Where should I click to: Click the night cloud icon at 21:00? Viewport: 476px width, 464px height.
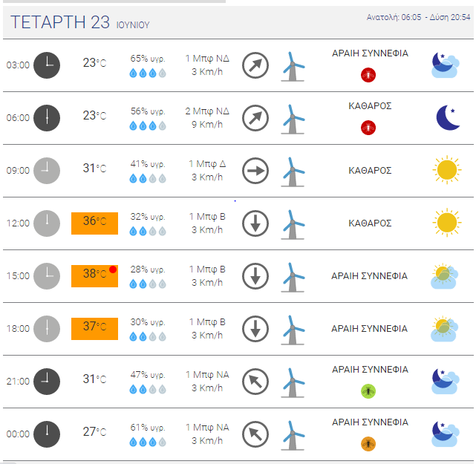coord(446,381)
